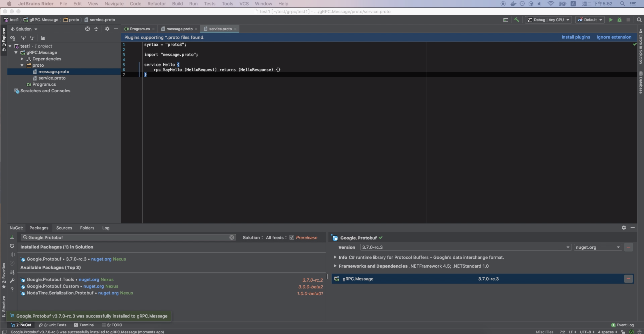This screenshot has width=644, height=334.
Task: Click the NuGet search input field
Action: point(128,237)
